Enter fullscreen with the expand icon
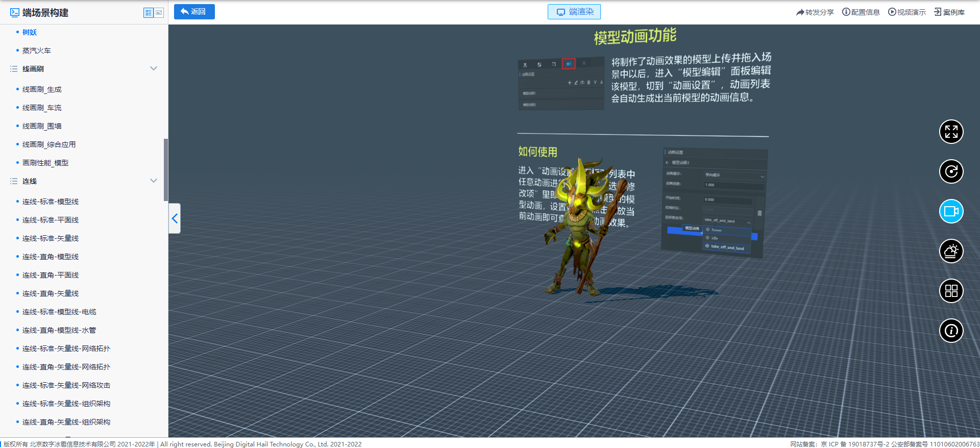This screenshot has height=448, width=980. (951, 132)
